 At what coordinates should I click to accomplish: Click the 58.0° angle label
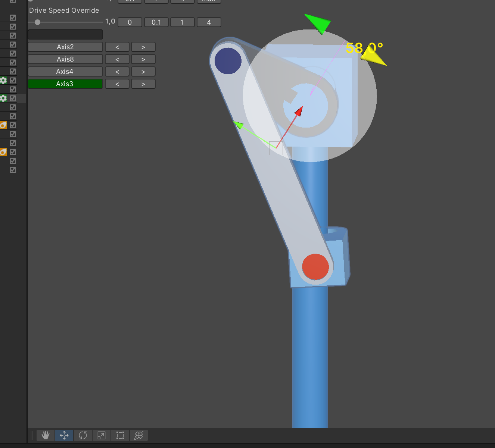click(364, 48)
